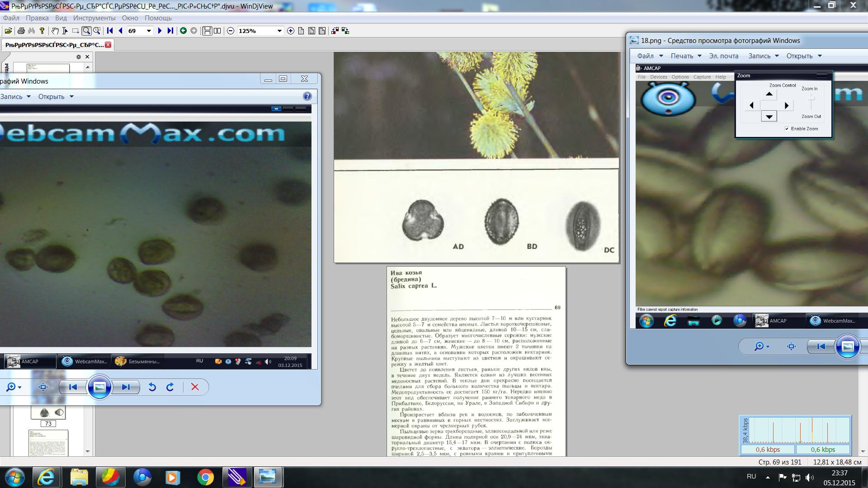Click the Open file toolbar icon
Image resolution: width=868 pixels, height=488 pixels.
[8, 31]
